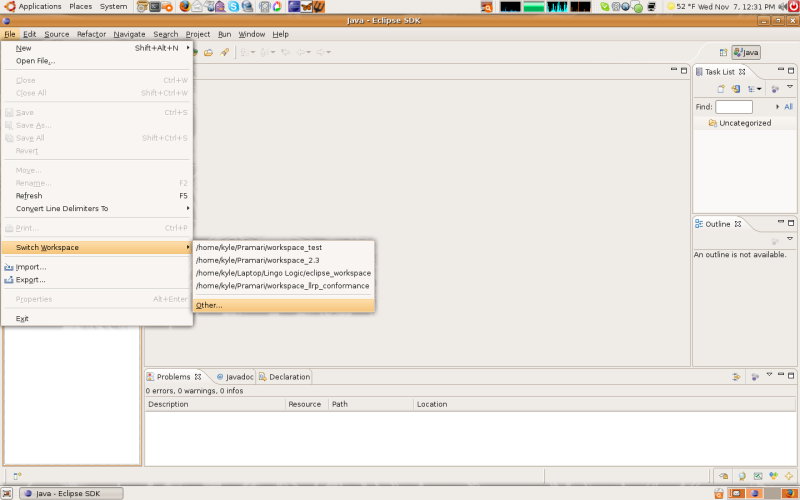Click the Open Type toolbar icon
The height and width of the screenshot is (500, 800).
(x=209, y=52)
